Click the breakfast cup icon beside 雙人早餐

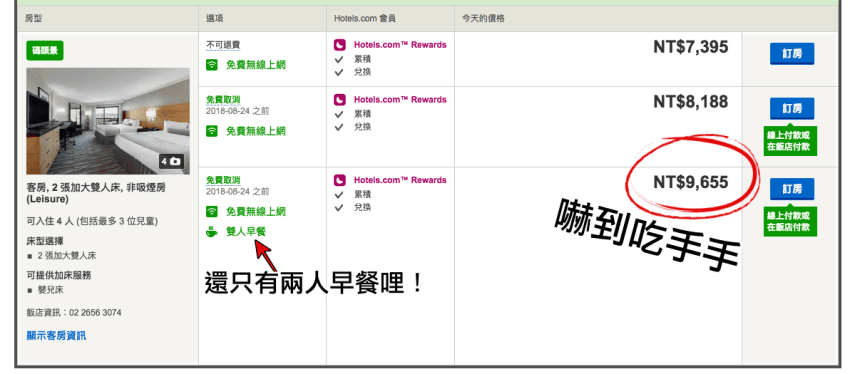(x=212, y=232)
